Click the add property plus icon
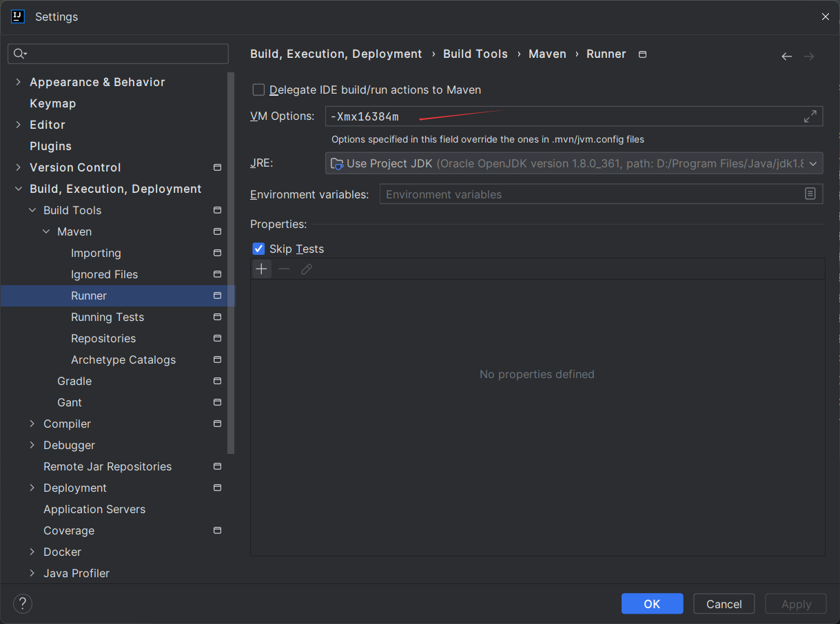 point(262,269)
